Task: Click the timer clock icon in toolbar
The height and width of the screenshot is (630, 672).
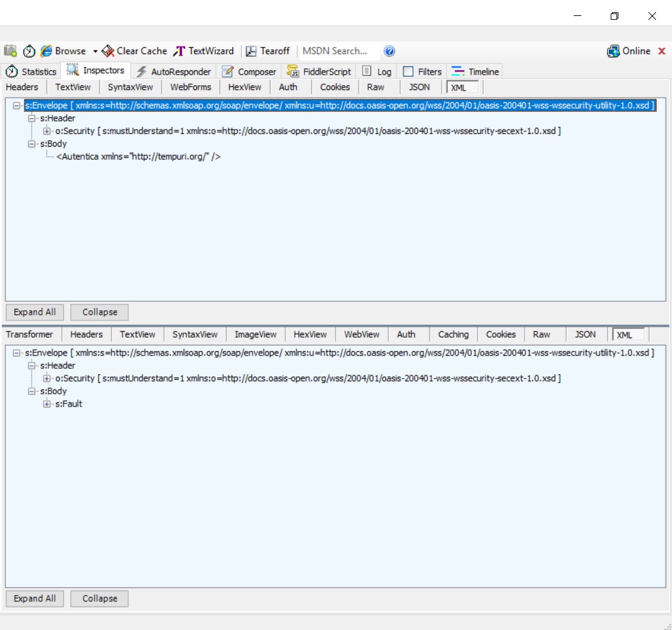Action: (x=29, y=51)
